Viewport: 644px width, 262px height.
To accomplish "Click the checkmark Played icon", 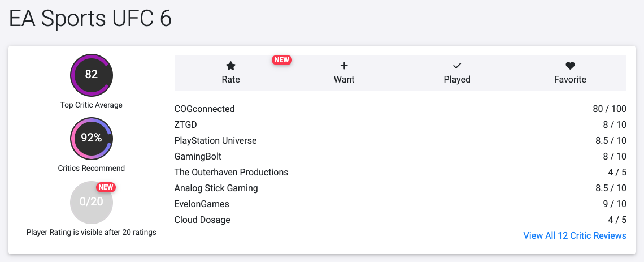I will 457,66.
